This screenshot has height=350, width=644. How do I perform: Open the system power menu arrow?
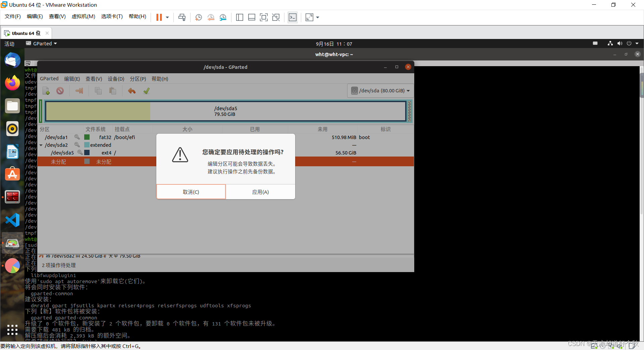pos(637,43)
